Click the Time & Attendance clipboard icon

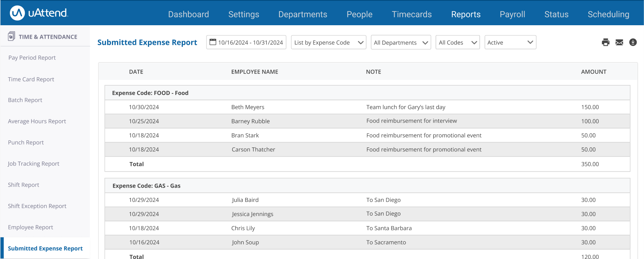tap(12, 36)
